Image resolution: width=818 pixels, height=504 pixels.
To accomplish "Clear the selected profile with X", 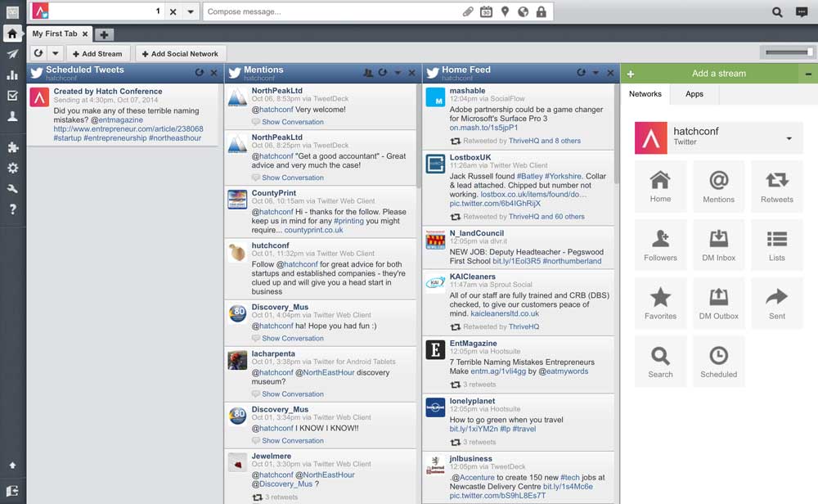I will point(173,11).
